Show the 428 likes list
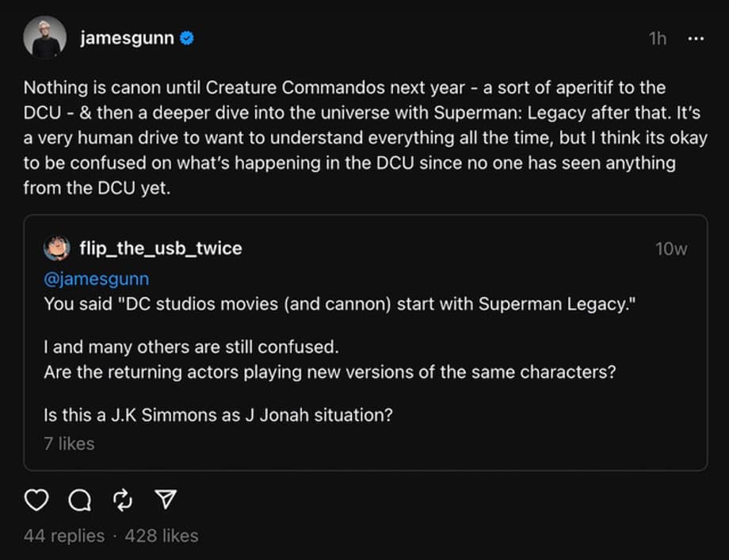 (x=162, y=535)
